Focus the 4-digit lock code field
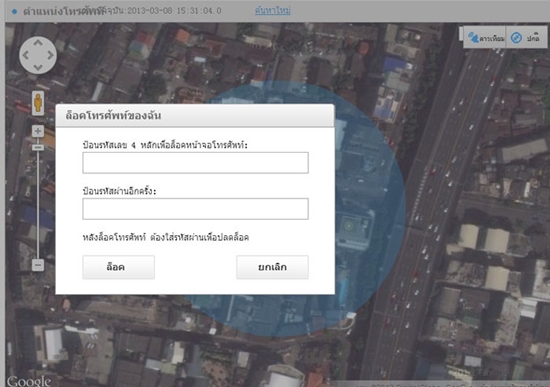 [x=195, y=163]
